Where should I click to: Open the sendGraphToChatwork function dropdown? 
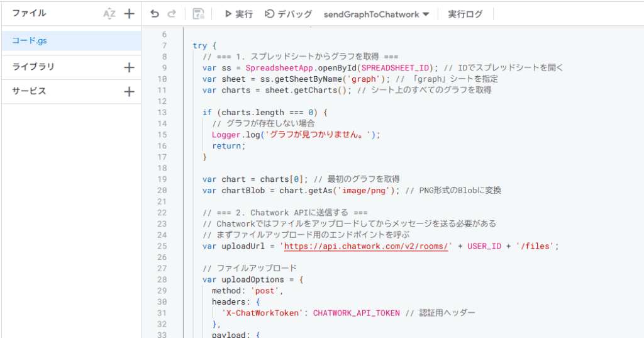tap(376, 14)
